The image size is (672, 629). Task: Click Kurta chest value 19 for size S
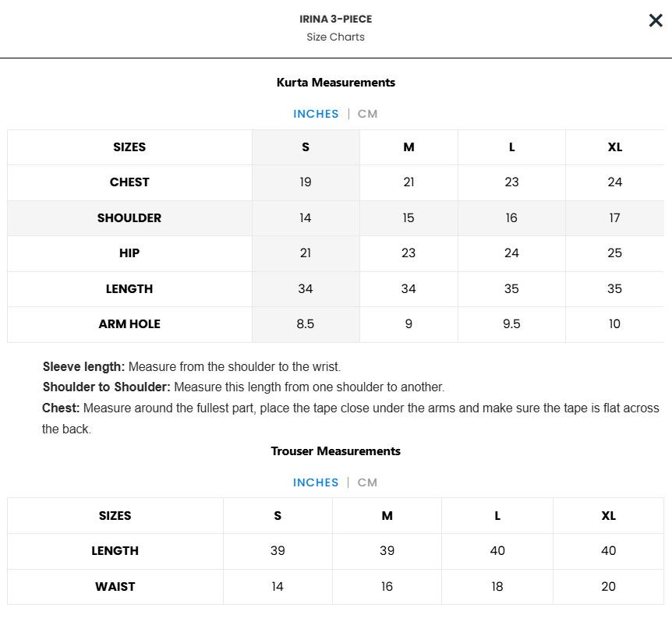(x=306, y=182)
